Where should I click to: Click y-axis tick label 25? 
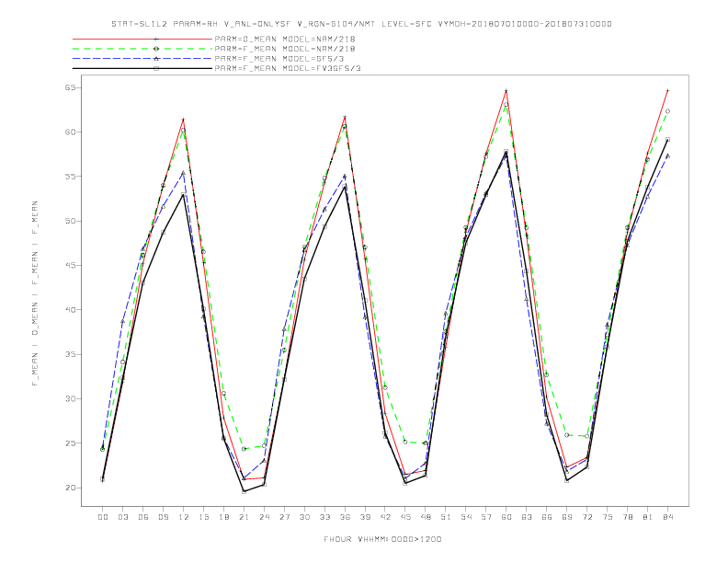pos(70,443)
